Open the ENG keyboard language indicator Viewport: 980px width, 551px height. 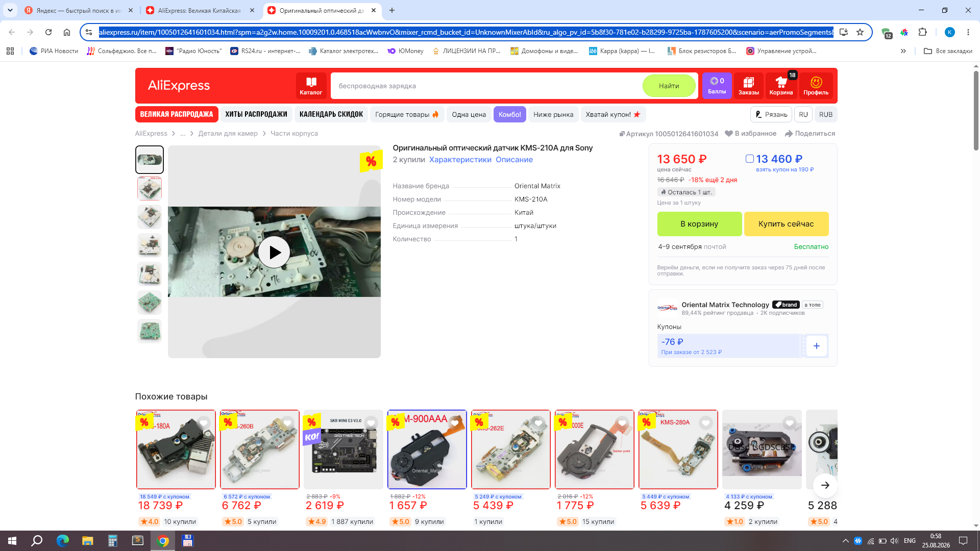[x=910, y=541]
